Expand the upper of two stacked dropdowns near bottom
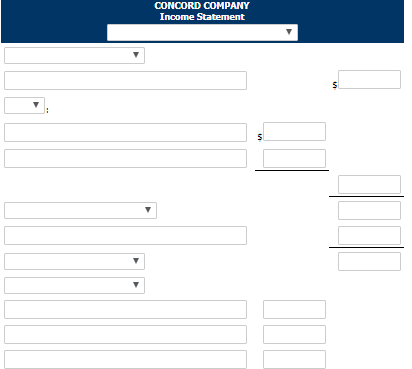The width and height of the screenshot is (412, 369). tap(74, 261)
